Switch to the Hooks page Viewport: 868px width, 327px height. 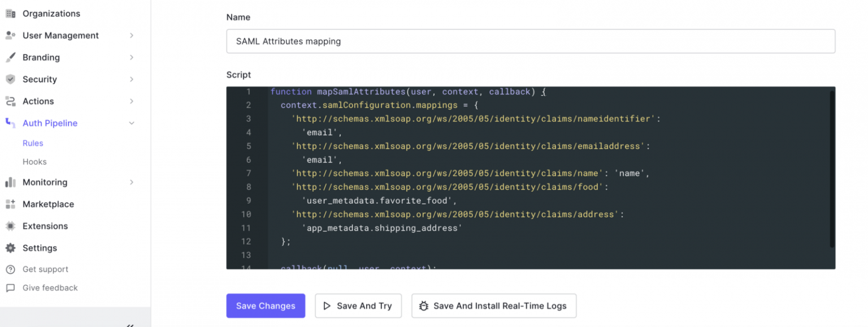coord(34,161)
